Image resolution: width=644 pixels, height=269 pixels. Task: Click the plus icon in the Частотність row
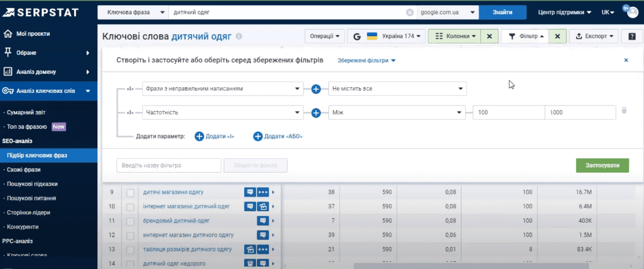(316, 112)
